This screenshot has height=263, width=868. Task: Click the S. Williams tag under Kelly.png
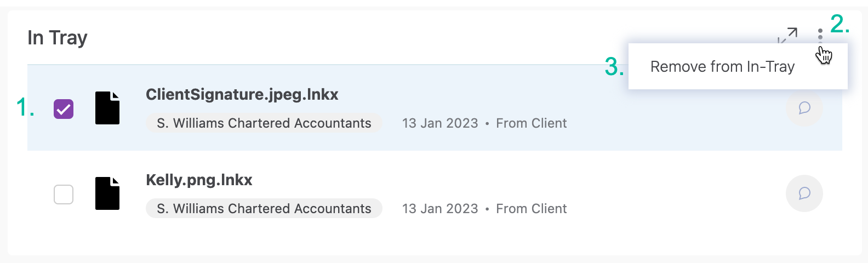[264, 209]
